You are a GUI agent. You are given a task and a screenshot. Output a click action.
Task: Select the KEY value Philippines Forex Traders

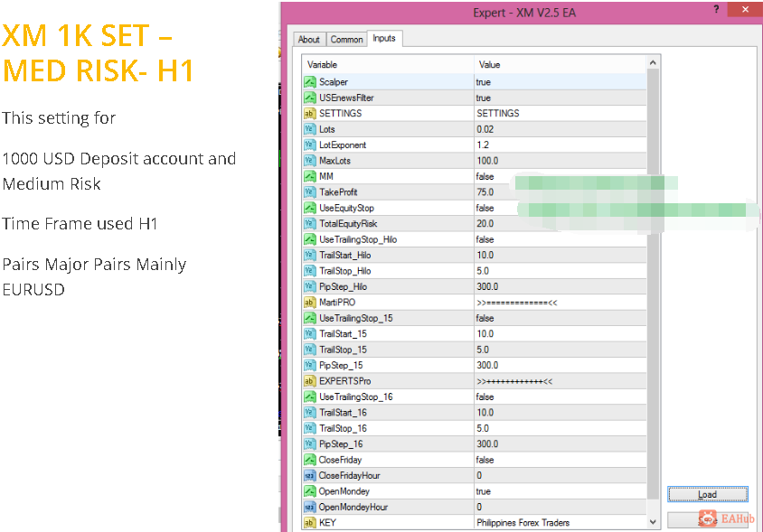(x=560, y=523)
